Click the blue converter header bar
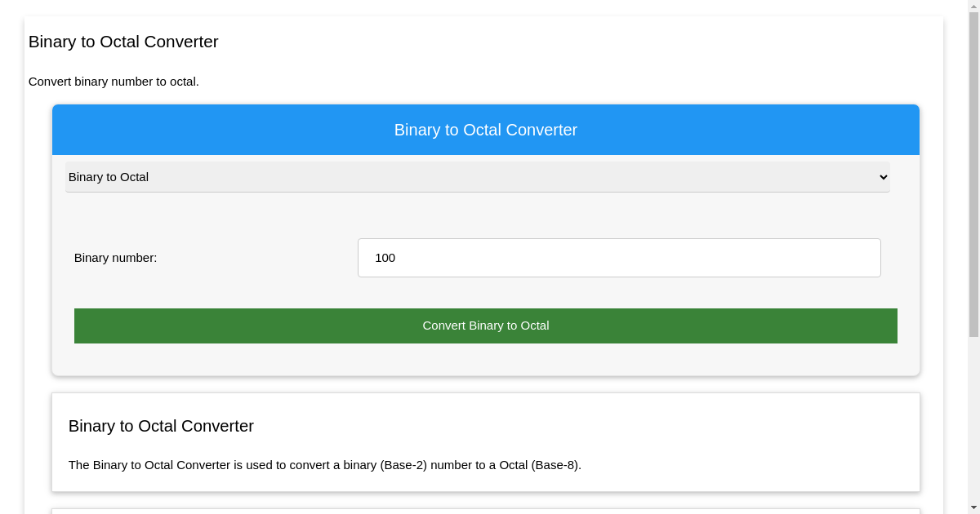Viewport: 980px width, 514px height. pyautogui.click(x=485, y=130)
